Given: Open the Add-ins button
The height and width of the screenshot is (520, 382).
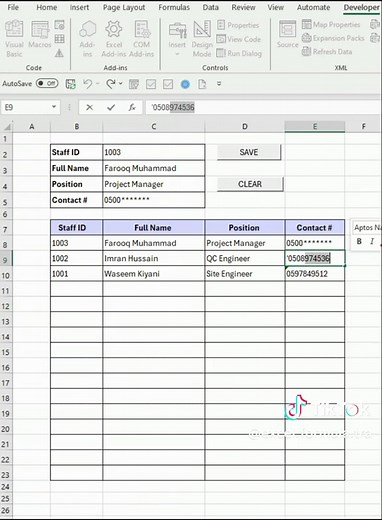Looking at the screenshot, I should pyautogui.click(x=87, y=39).
